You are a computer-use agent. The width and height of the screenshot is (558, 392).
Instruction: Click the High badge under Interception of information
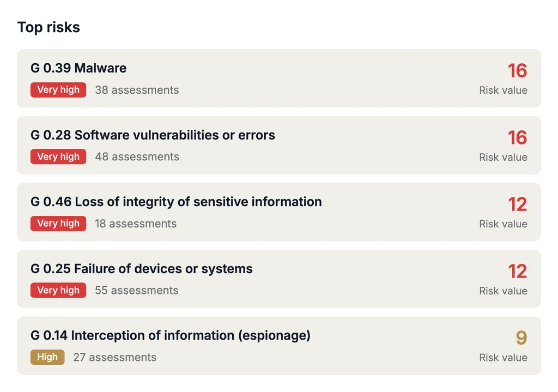pos(47,357)
